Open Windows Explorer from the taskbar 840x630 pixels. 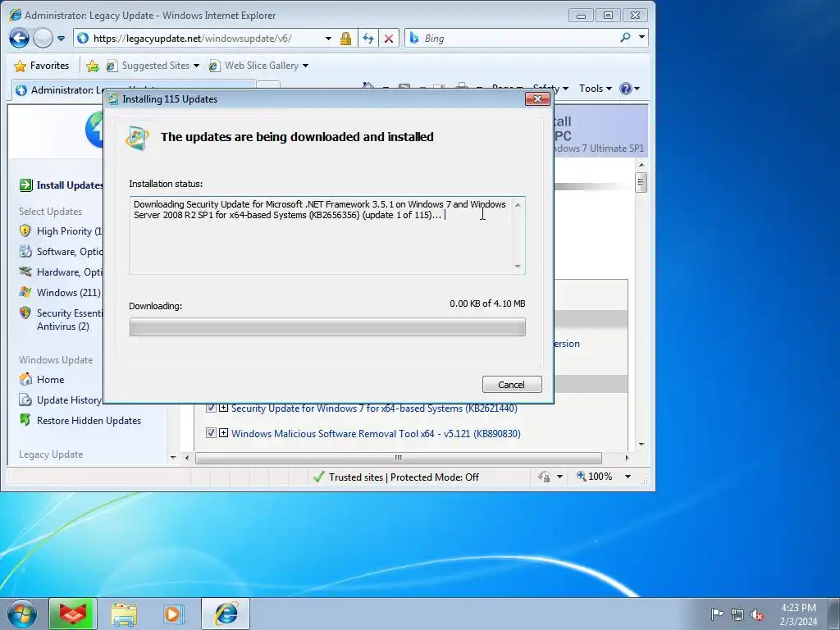pos(124,614)
